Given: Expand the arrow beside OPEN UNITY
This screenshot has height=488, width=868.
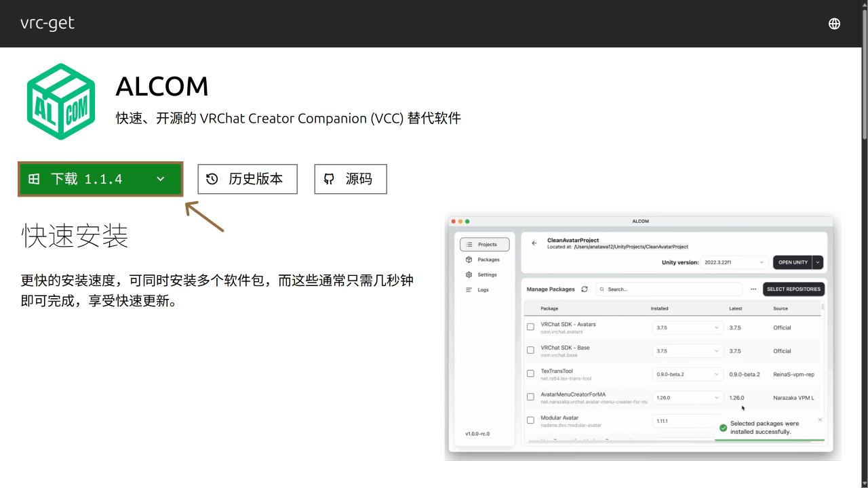Looking at the screenshot, I should tap(818, 262).
